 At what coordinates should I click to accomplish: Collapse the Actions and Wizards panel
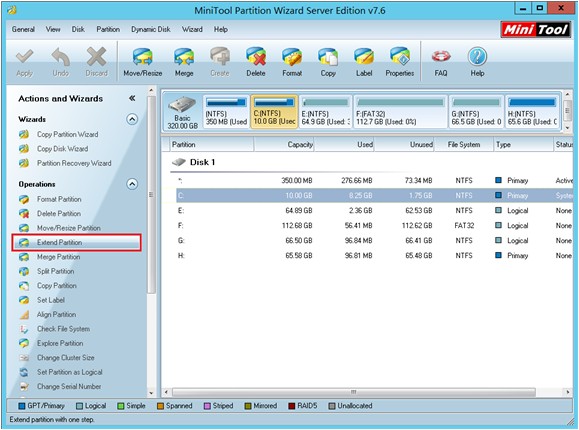click(x=132, y=98)
